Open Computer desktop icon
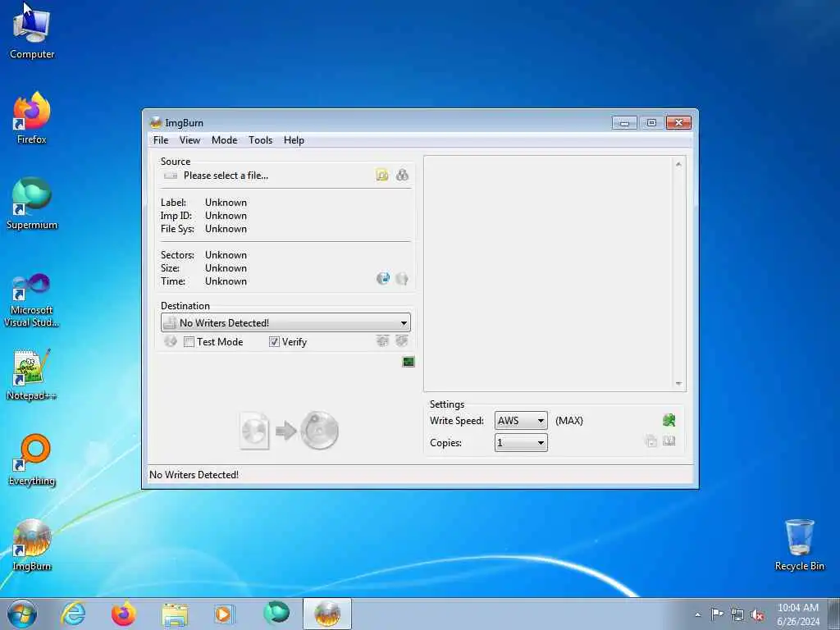Image resolution: width=840 pixels, height=630 pixels. 32,32
